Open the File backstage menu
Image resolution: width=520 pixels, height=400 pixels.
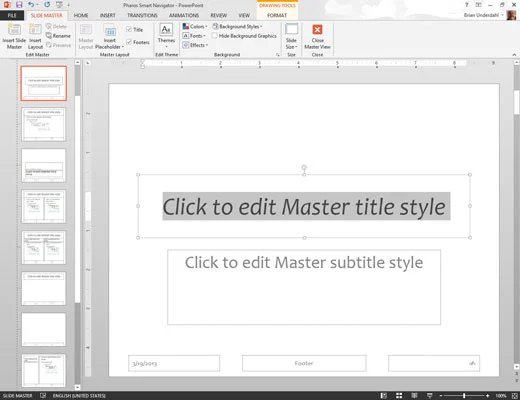point(12,15)
